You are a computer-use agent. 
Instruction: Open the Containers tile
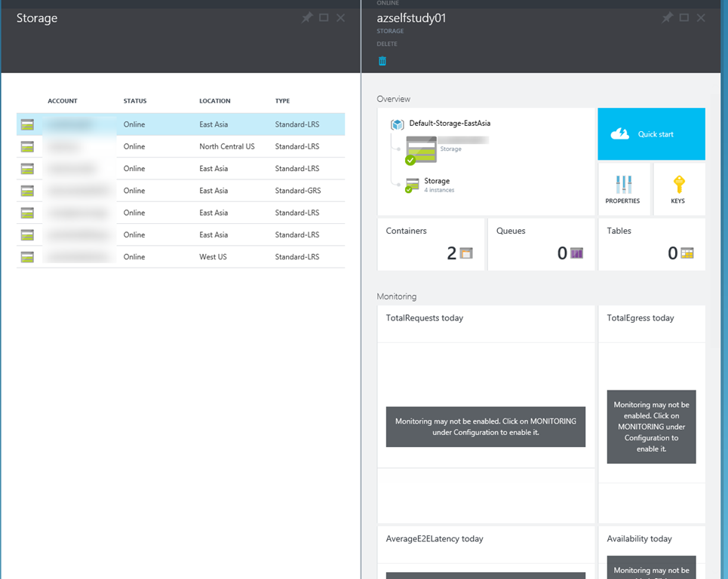point(431,244)
